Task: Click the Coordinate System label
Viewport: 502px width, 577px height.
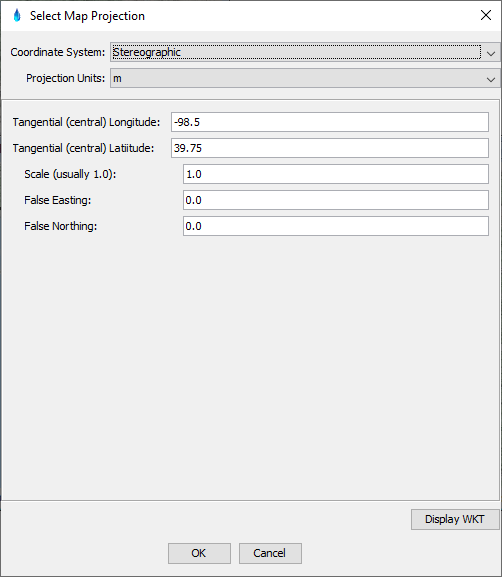Action: (x=58, y=52)
